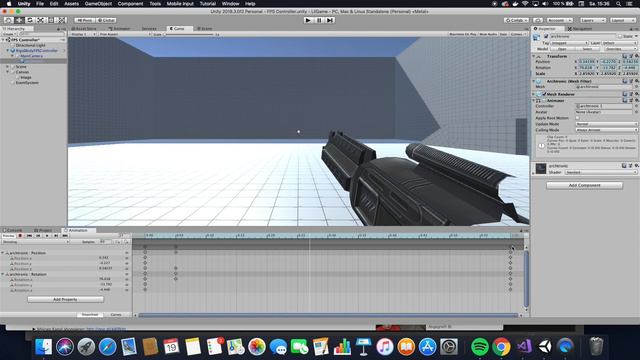Click the Add Property button in Animation window
The width and height of the screenshot is (640, 360).
65,299
